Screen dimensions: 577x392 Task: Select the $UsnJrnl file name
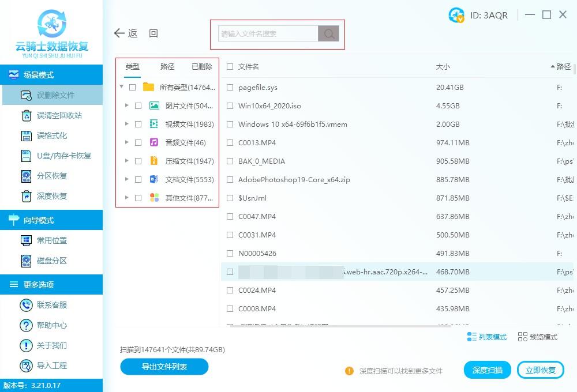point(252,198)
